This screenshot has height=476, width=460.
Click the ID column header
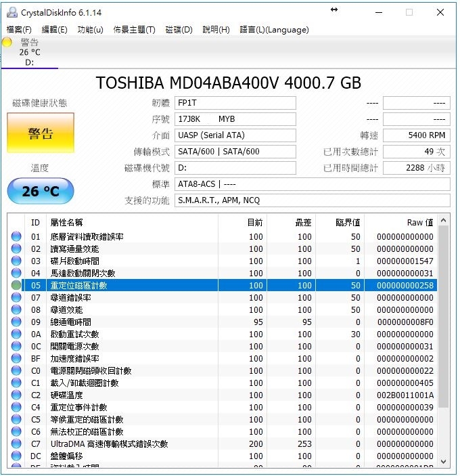point(35,223)
